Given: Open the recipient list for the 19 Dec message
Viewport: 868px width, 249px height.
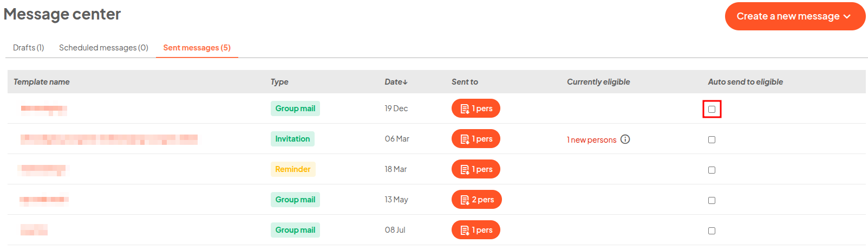Looking at the screenshot, I should pos(475,108).
